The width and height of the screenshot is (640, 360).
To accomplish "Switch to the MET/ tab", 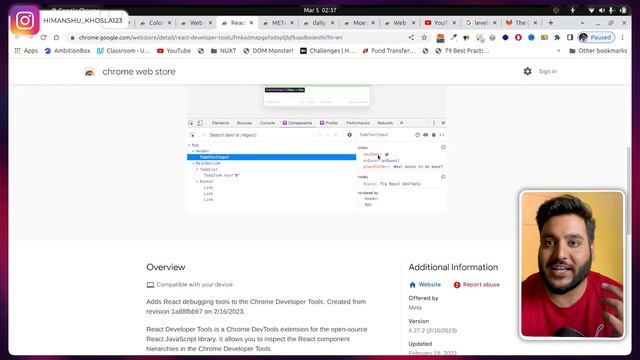I will 278,23.
